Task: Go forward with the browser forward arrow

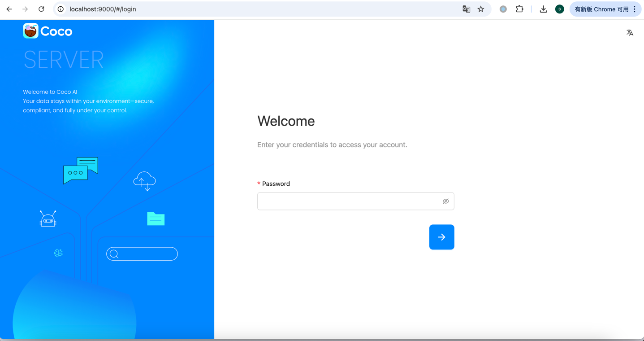Action: [25, 9]
